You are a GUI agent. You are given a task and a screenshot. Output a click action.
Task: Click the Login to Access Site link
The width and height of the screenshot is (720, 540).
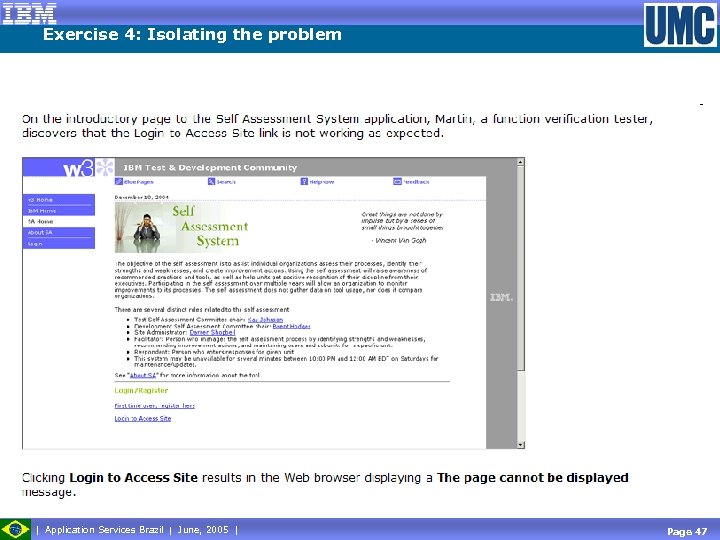click(143, 418)
